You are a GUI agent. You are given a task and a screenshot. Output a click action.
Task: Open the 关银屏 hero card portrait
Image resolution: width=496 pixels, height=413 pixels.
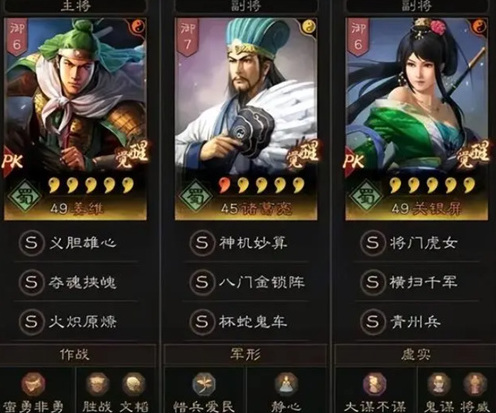tap(417, 119)
